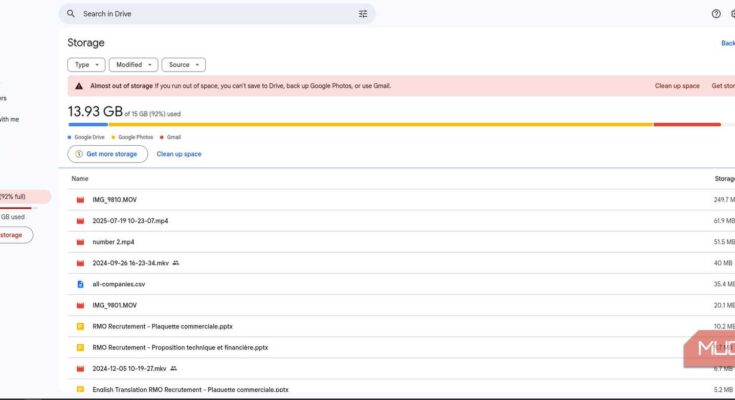735x400 pixels.
Task: Click the warning triangle in storage alert
Action: [x=79, y=86]
